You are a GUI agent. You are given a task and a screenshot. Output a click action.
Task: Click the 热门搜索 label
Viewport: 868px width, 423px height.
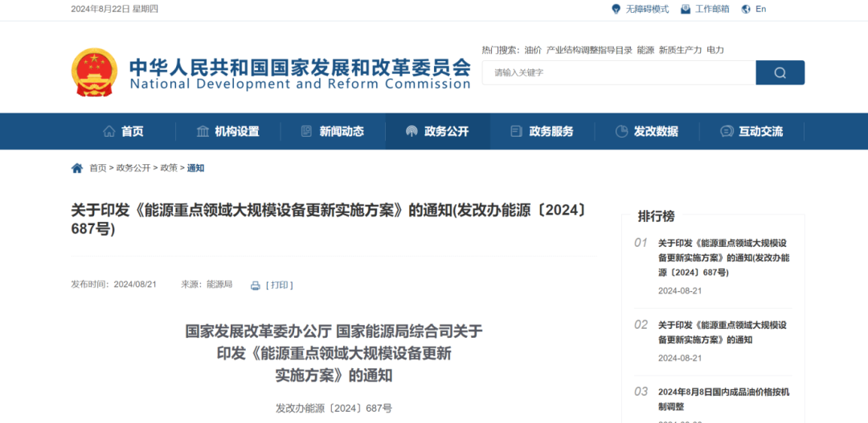[501, 50]
